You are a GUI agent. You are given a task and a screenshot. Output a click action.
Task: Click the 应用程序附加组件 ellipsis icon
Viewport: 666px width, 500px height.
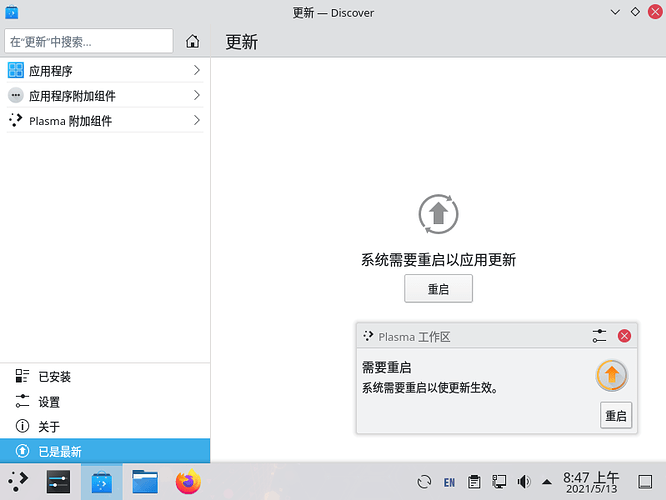coord(16,95)
